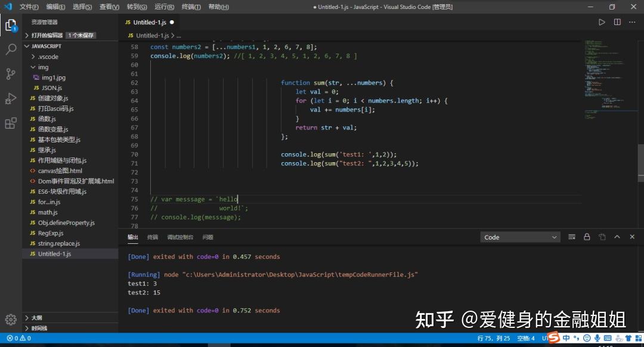Open the IME emoji face icon
644x347 pixels.
coord(587,338)
